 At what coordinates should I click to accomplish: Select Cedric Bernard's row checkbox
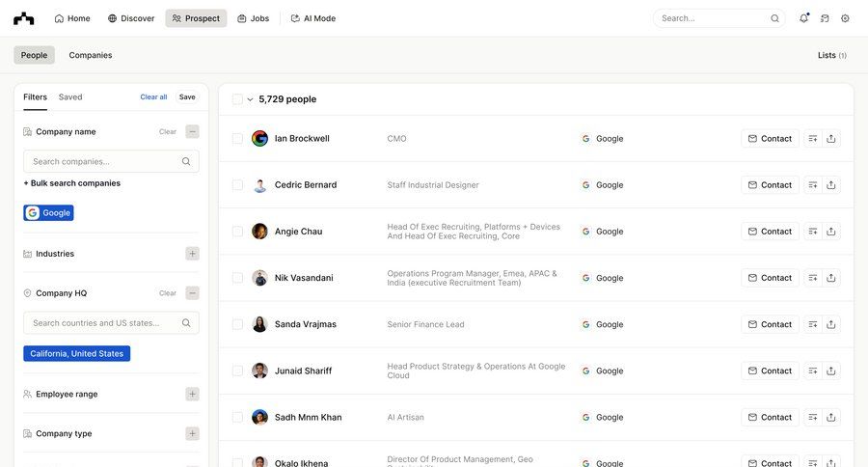[237, 185]
